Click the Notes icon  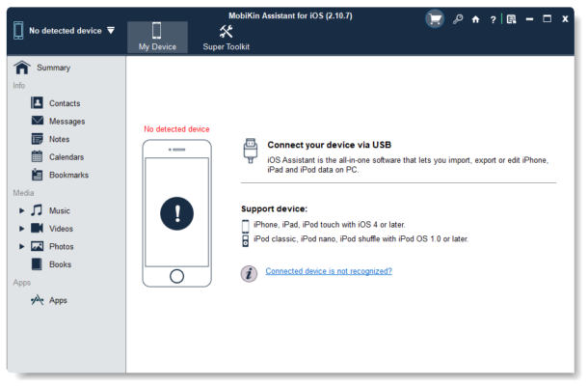[37, 139]
